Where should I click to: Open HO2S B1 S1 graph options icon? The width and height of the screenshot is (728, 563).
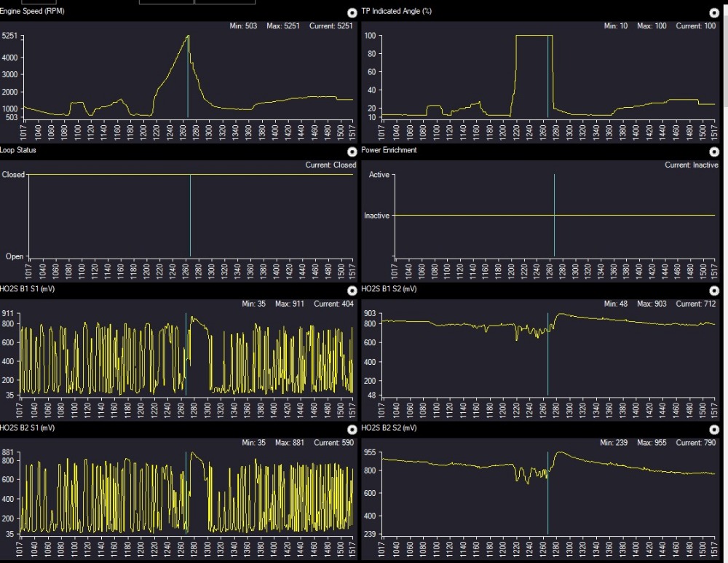(x=352, y=290)
